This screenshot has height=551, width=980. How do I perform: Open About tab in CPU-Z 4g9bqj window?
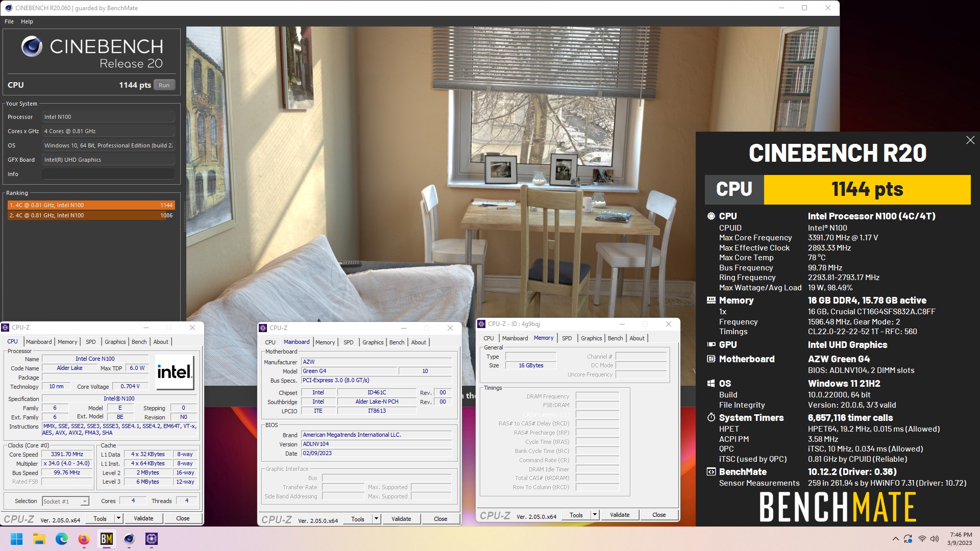tap(637, 338)
